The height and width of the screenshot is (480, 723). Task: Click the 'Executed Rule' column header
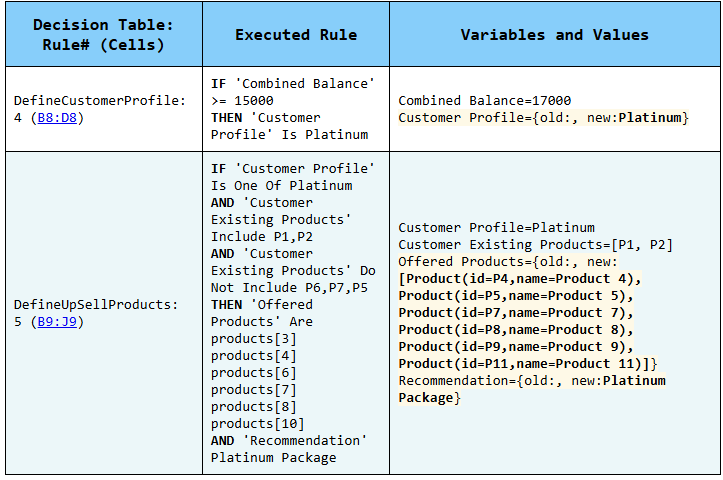tap(296, 35)
